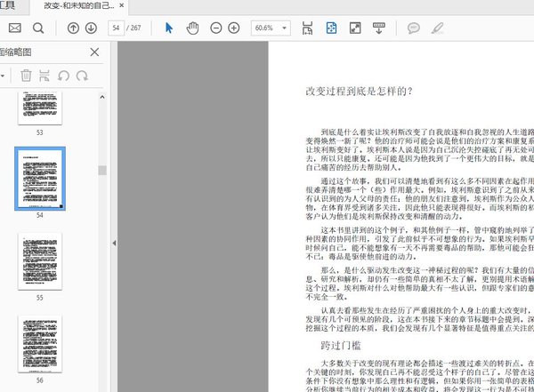Screen dimensions: 534x392
Task: Open thumbnail options dropdown arrow
Action: coord(4,76)
